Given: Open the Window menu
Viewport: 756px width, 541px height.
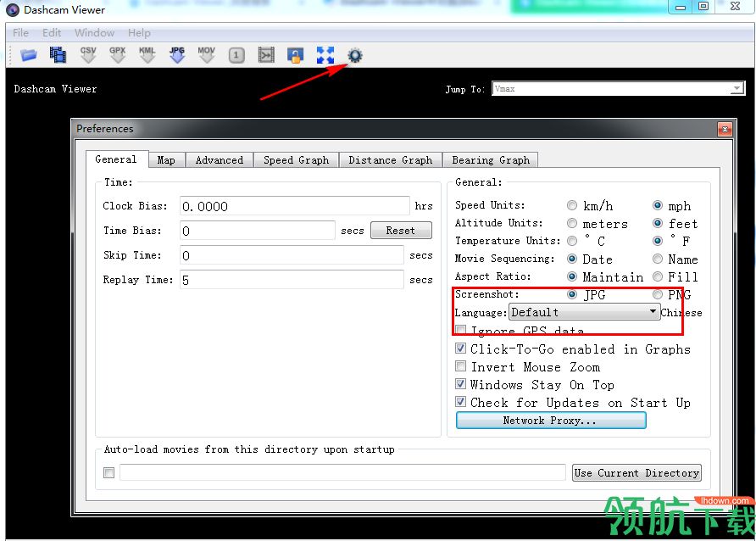Looking at the screenshot, I should [x=95, y=33].
